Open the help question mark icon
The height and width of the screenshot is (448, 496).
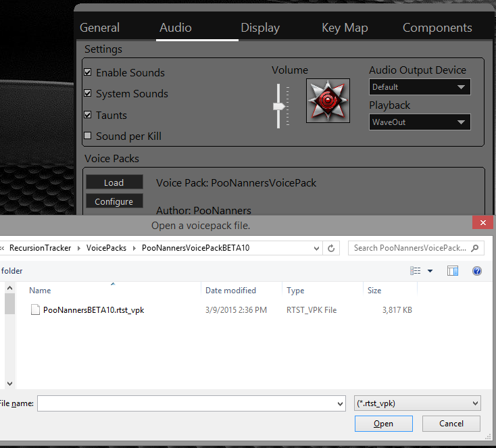click(477, 271)
